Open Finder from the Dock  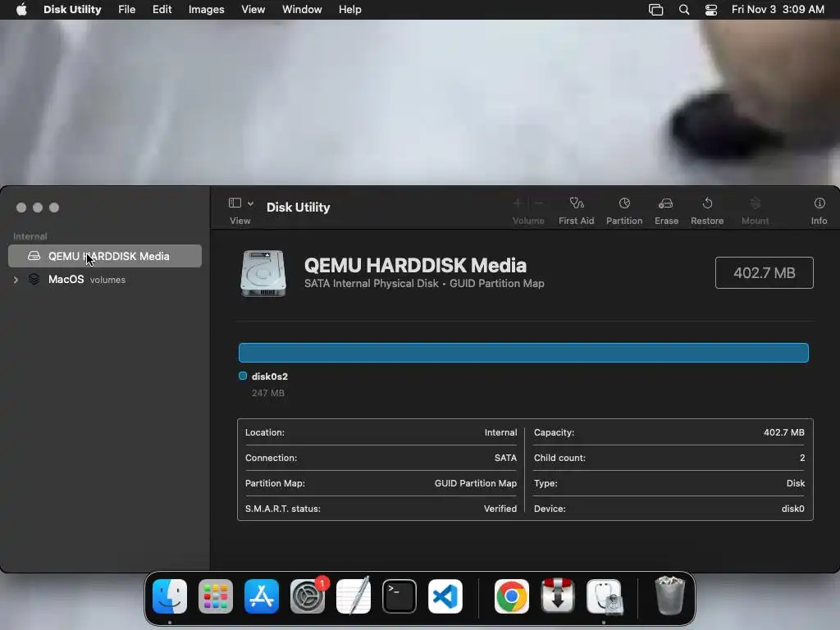click(x=170, y=596)
